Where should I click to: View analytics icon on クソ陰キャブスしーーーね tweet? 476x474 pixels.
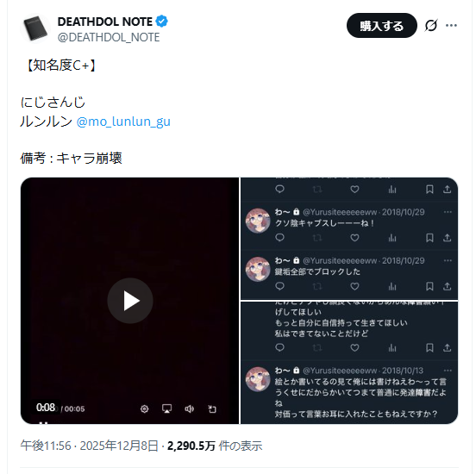point(392,238)
